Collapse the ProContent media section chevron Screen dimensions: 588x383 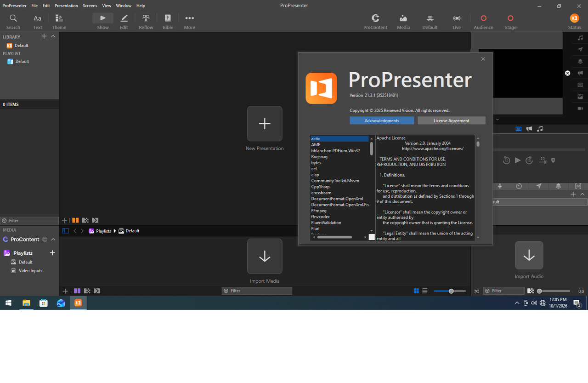(53, 240)
